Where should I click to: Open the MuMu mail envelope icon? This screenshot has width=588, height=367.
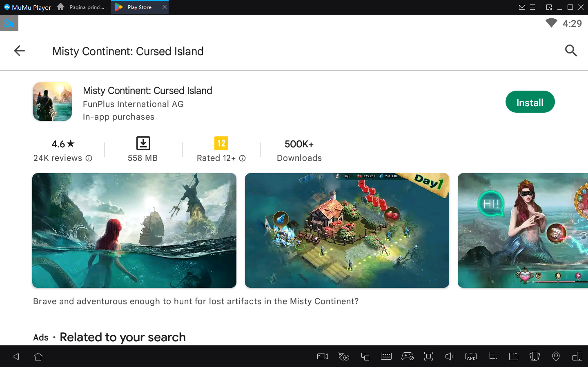(522, 7)
